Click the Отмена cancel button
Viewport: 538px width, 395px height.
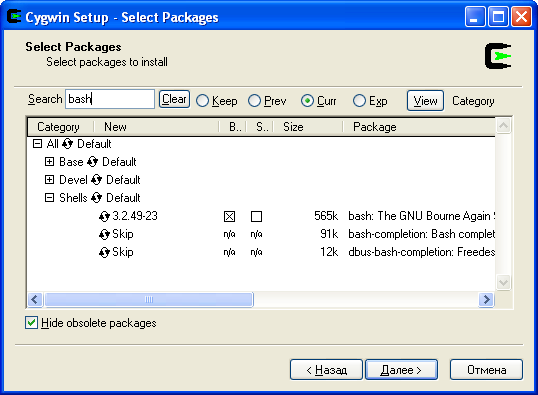tap(487, 370)
